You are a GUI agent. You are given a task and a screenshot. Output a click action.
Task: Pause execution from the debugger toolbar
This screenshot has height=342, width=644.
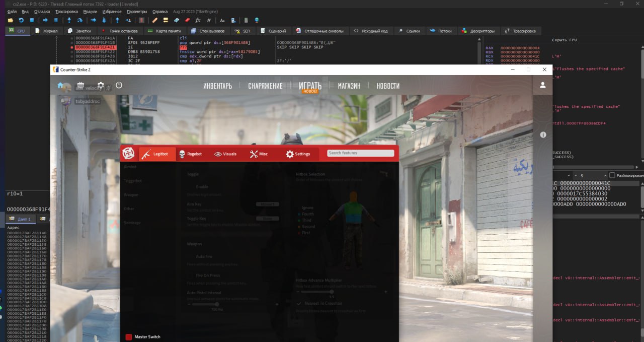(56, 20)
